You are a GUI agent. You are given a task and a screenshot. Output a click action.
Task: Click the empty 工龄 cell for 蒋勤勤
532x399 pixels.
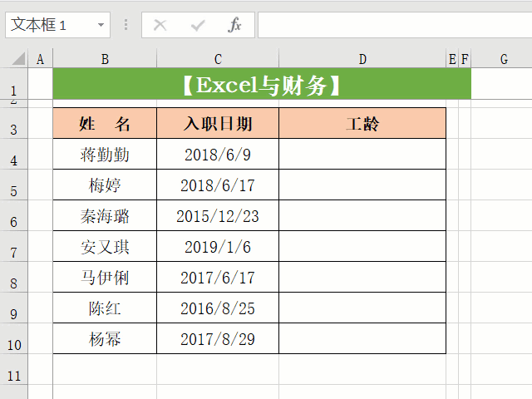pos(362,154)
